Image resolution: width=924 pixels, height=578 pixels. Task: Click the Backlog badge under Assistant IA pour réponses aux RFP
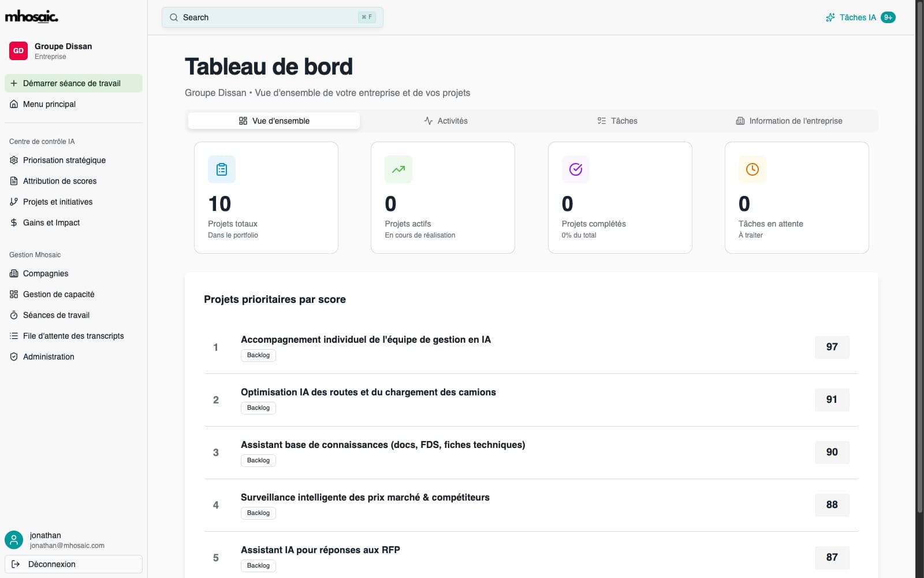pos(258,565)
